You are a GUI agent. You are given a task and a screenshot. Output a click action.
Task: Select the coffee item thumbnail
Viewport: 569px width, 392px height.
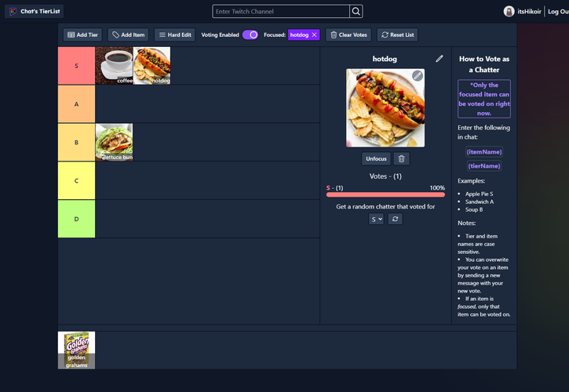point(114,66)
